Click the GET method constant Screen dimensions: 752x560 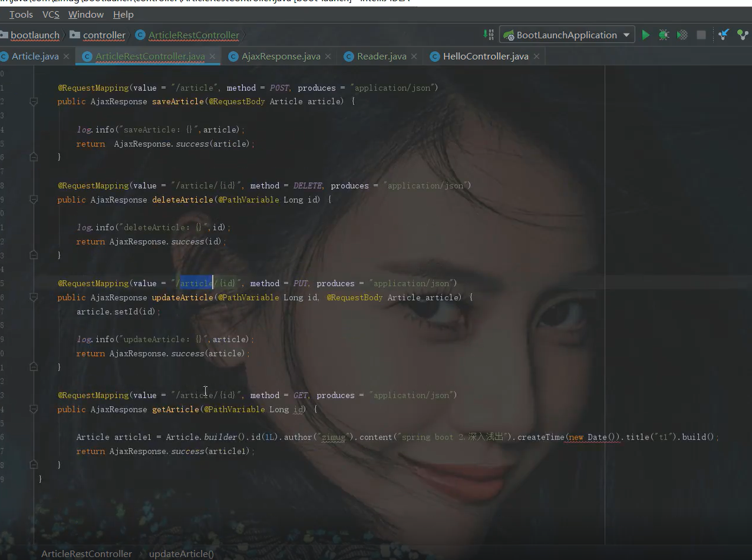301,395
